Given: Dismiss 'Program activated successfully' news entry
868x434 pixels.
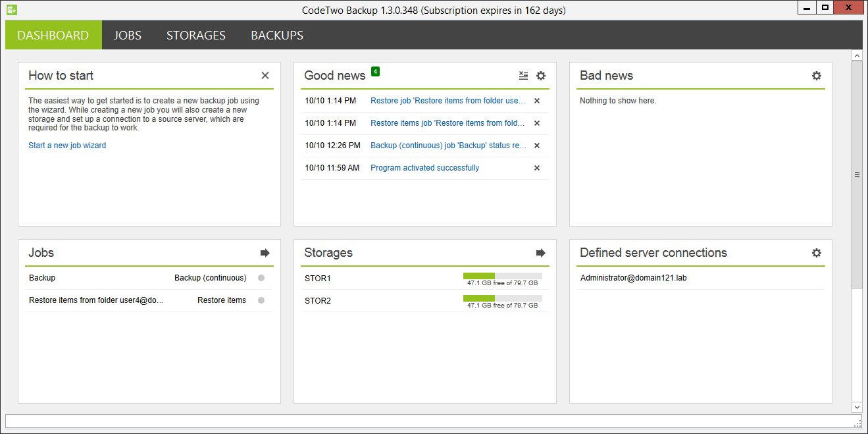Looking at the screenshot, I should [x=537, y=168].
